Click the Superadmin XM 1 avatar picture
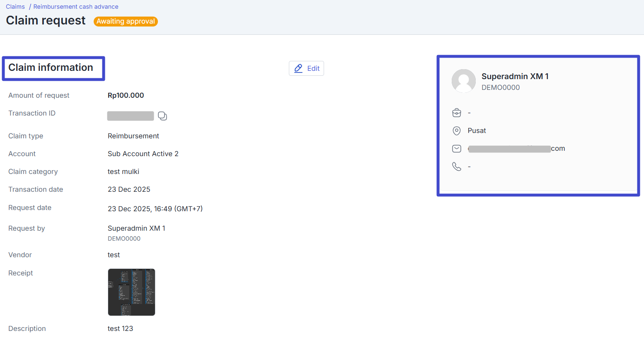 tap(463, 81)
